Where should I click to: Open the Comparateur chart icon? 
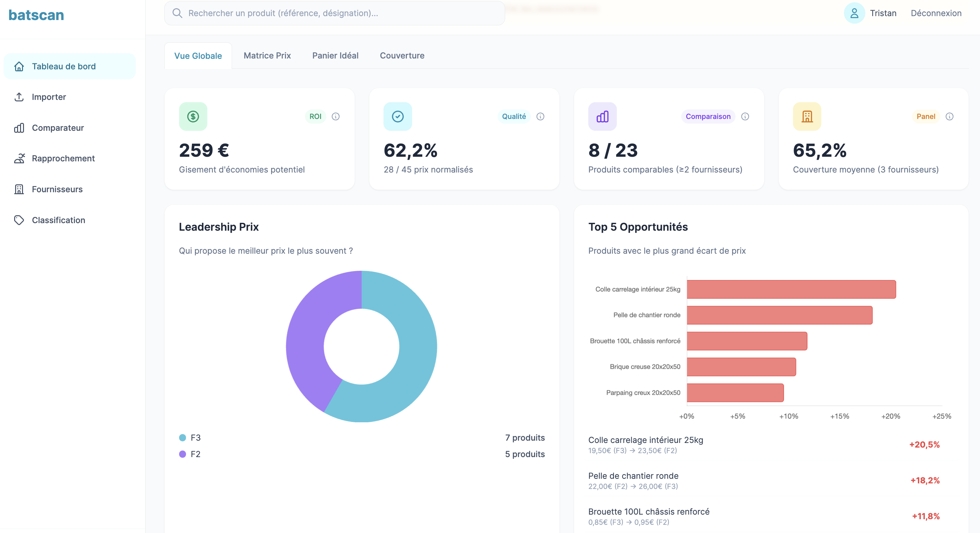[19, 128]
